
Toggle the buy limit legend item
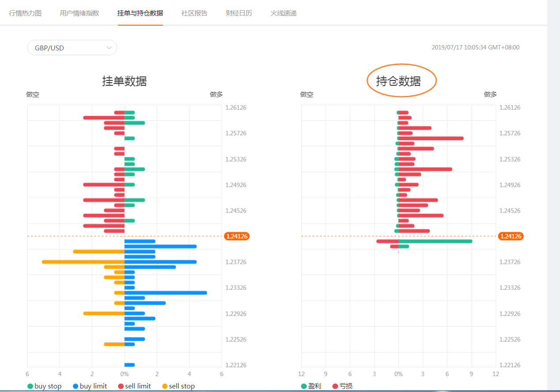pos(90,386)
